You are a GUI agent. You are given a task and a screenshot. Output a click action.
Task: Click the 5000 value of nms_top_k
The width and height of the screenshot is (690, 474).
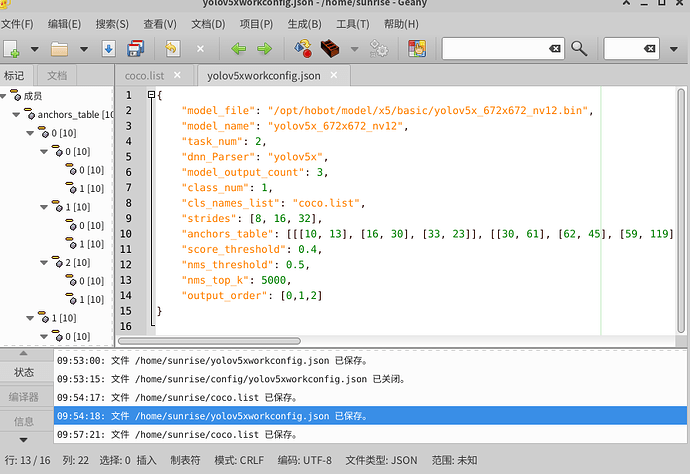273,280
